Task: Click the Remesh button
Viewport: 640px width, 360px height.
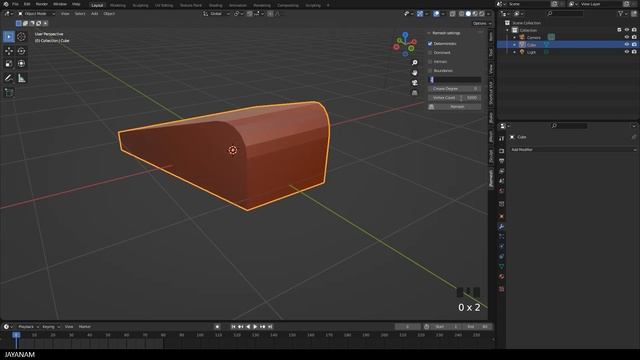Action: click(x=454, y=107)
